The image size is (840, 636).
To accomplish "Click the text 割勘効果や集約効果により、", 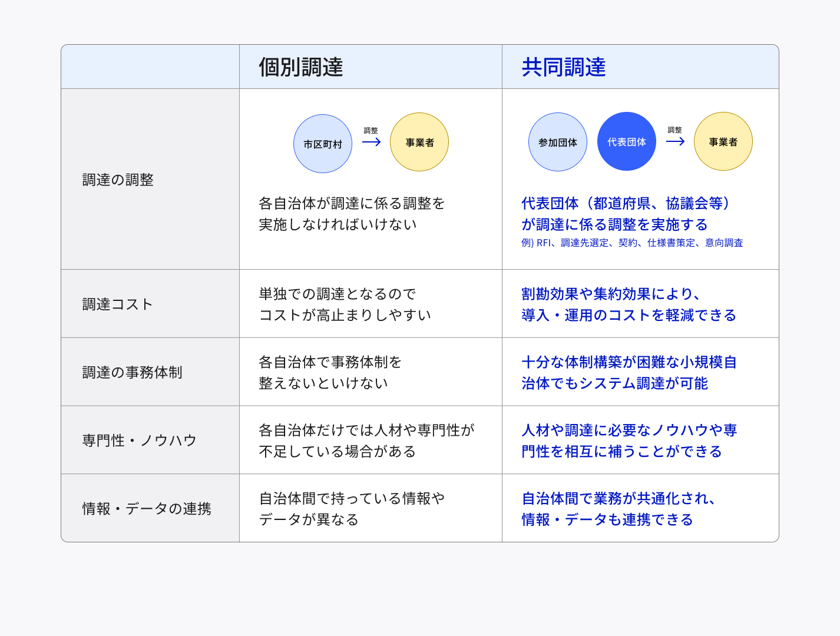I will (611, 294).
